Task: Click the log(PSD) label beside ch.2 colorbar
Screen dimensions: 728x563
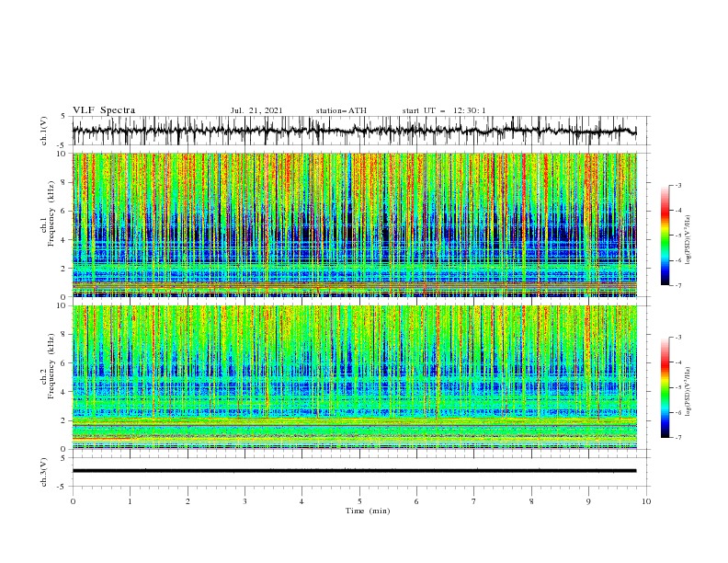Action: pos(688,392)
